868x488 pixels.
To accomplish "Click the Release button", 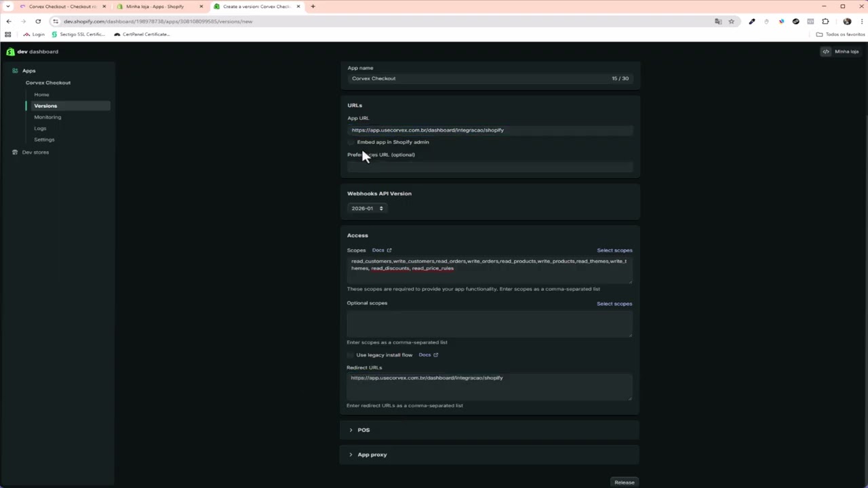I will 624,482.
